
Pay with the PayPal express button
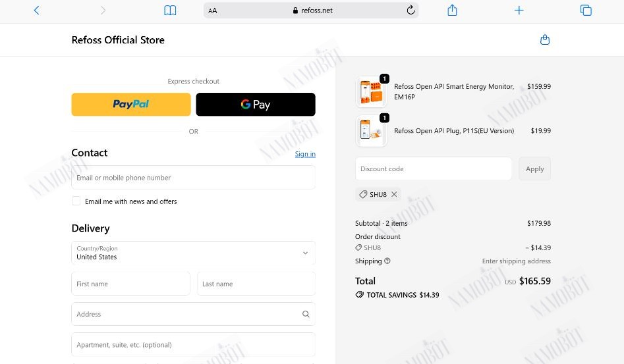tap(131, 105)
